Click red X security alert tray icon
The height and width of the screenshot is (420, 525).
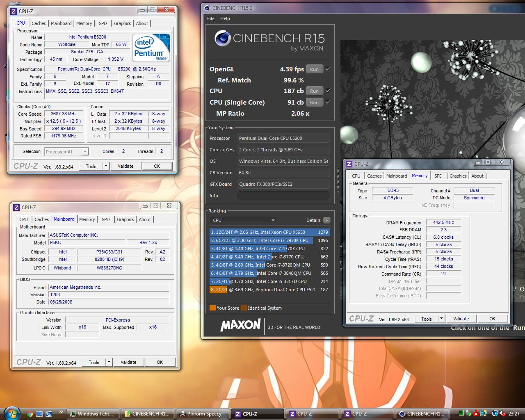(477, 413)
